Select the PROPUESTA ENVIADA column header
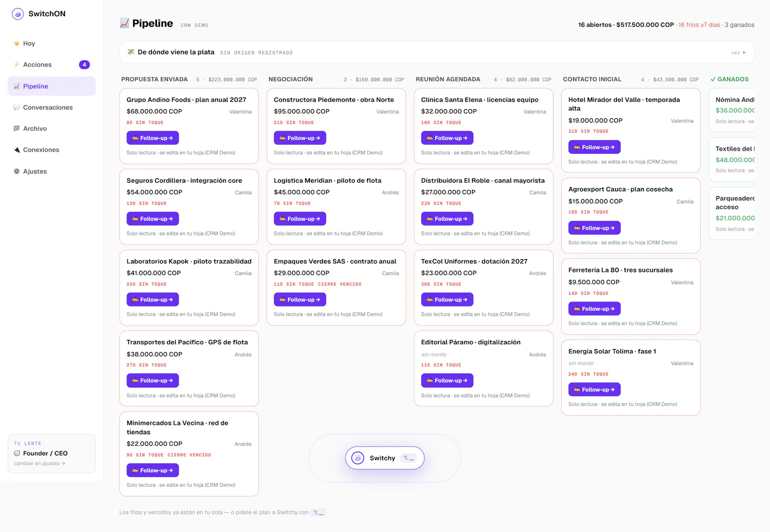This screenshot has width=770, height=532. tap(154, 79)
